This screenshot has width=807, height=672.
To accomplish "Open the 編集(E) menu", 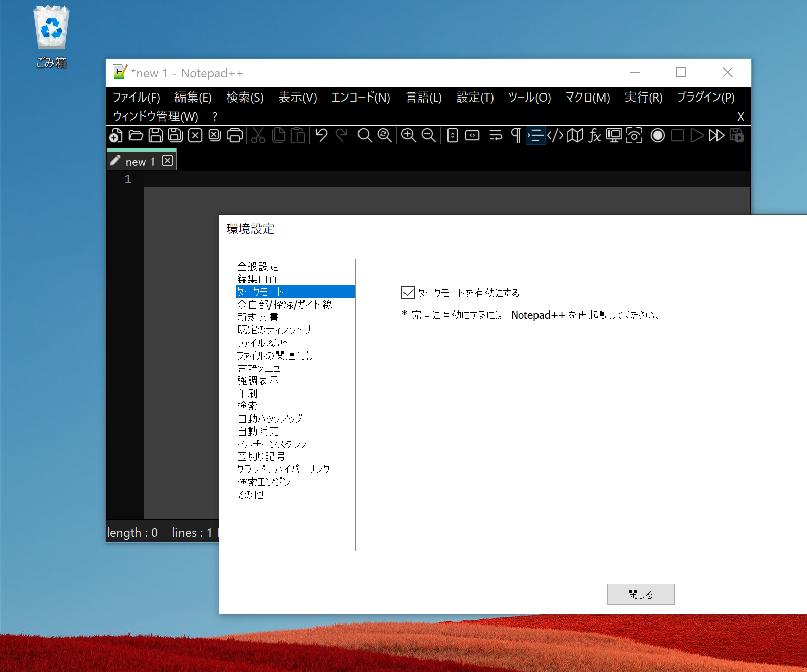I will [x=193, y=97].
